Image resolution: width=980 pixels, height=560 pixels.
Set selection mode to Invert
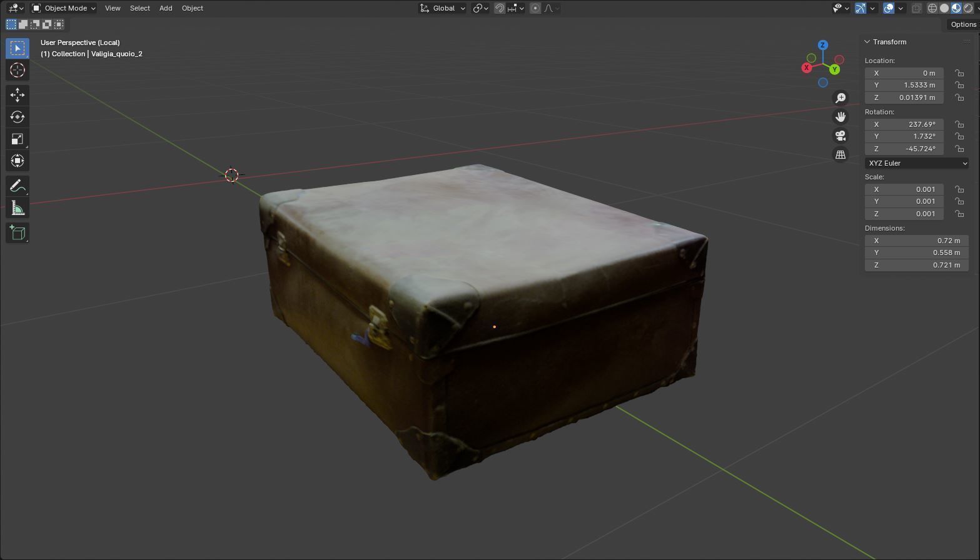(47, 24)
